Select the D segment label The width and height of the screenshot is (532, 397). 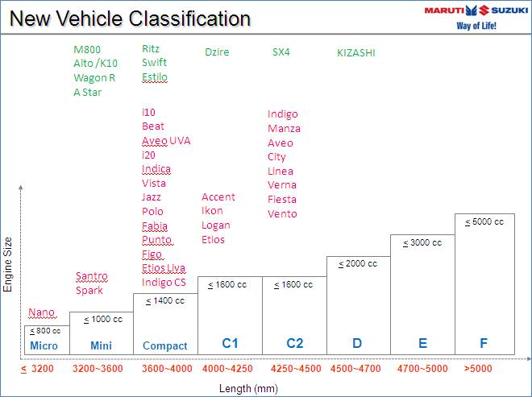tap(357, 344)
